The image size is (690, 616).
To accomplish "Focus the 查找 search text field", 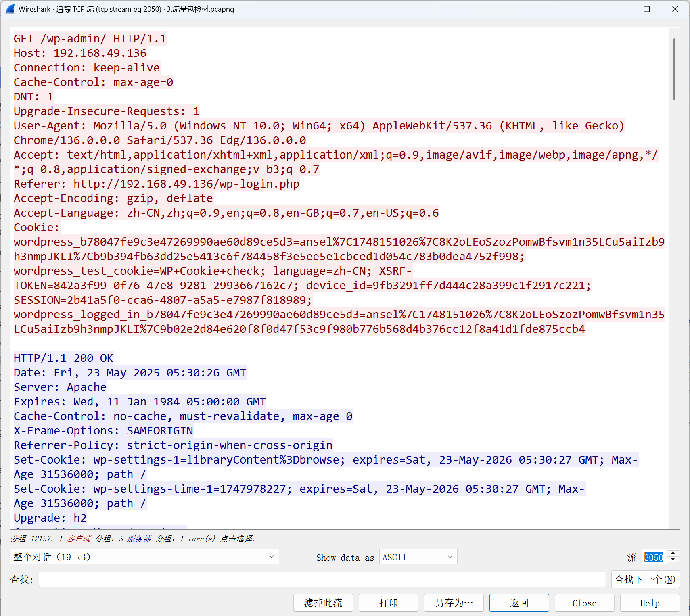I will tap(322, 579).
